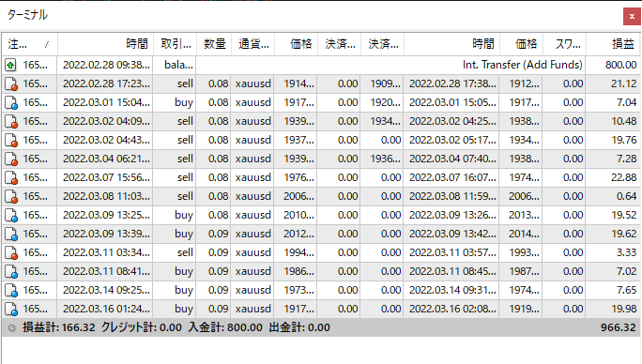Screen dimensions: 642x364
Task: Click the sell order icon dated 2022.03.04 06:21
Action: pos(11,159)
